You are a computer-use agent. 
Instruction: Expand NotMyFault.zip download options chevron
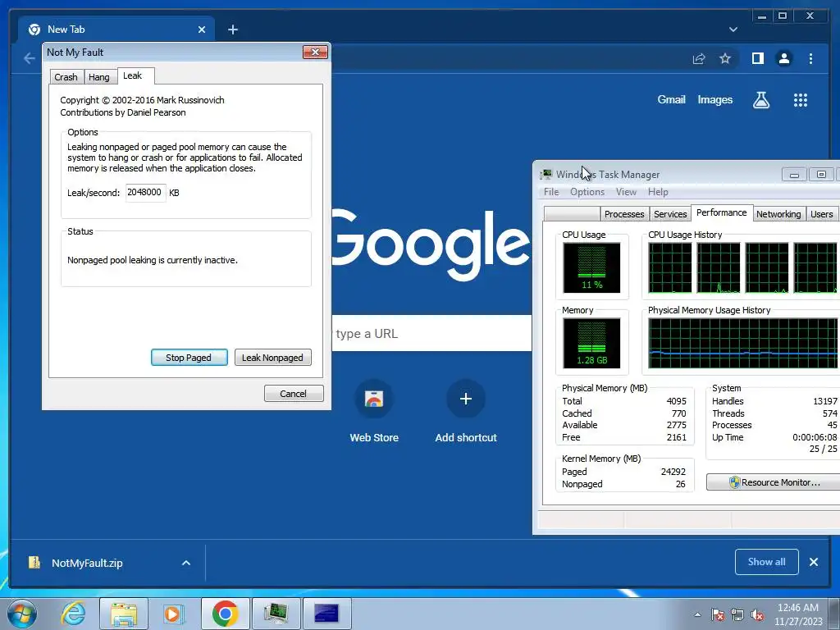pyautogui.click(x=186, y=563)
